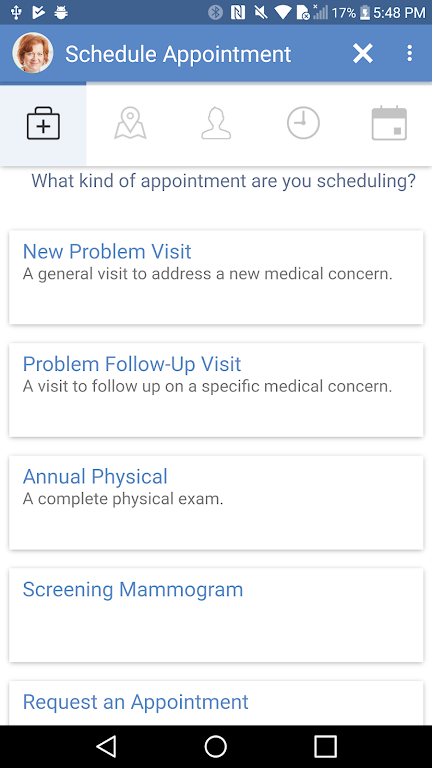Tap the Android back navigation button
This screenshot has width=432, height=768.
[106, 746]
